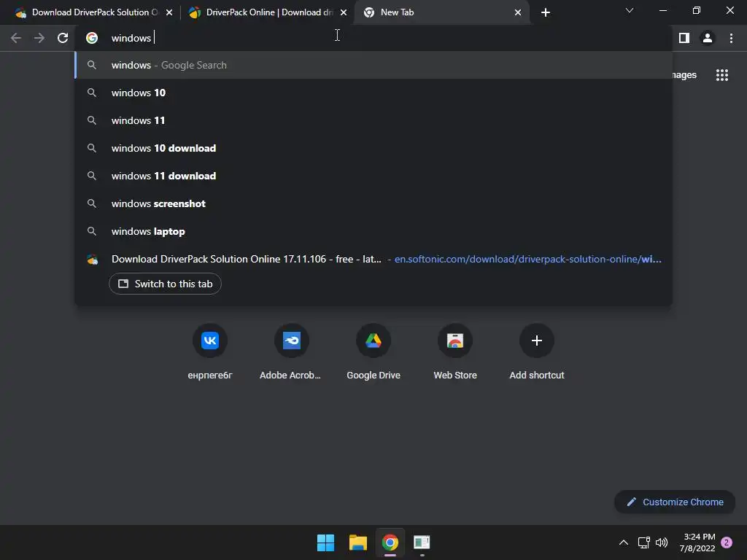Screen dimensions: 747x560
Task: Open the Adobe Acrobat shortcut tile
Action: pos(291,352)
